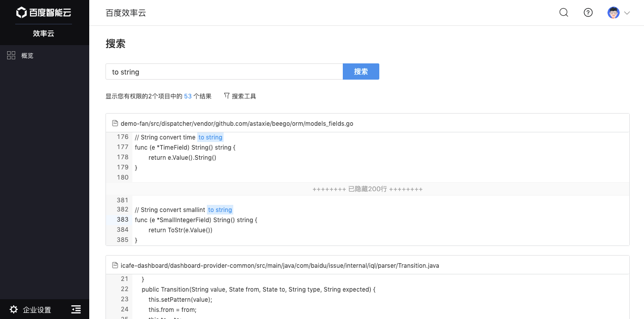644x319 pixels.
Task: Open 企业设置 enterprise settings
Action: coord(37,309)
